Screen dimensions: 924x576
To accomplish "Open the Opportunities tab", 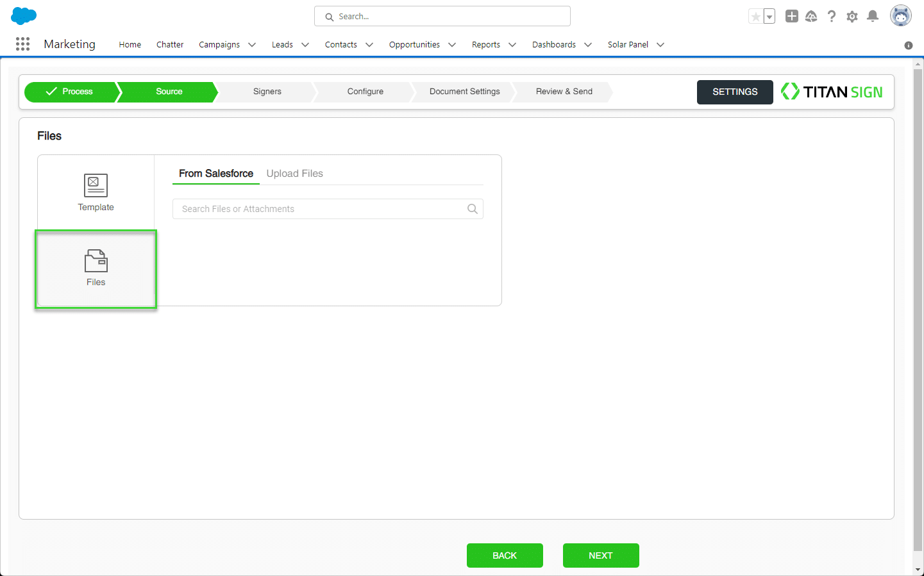I will coord(414,44).
